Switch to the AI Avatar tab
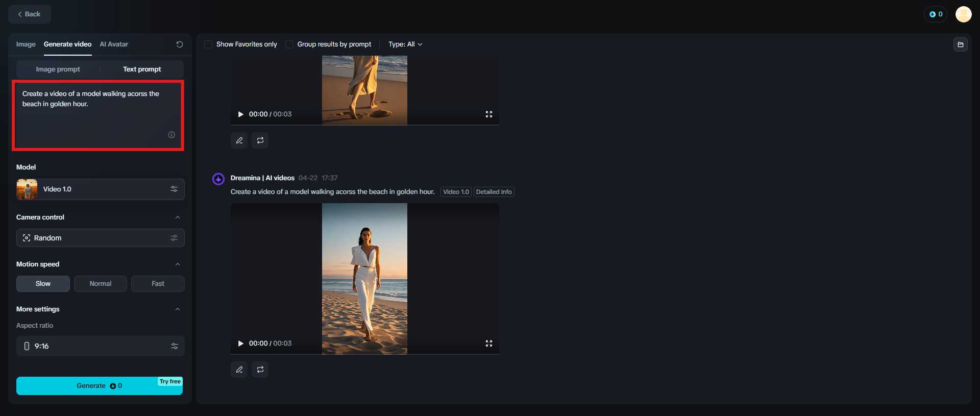 click(114, 44)
